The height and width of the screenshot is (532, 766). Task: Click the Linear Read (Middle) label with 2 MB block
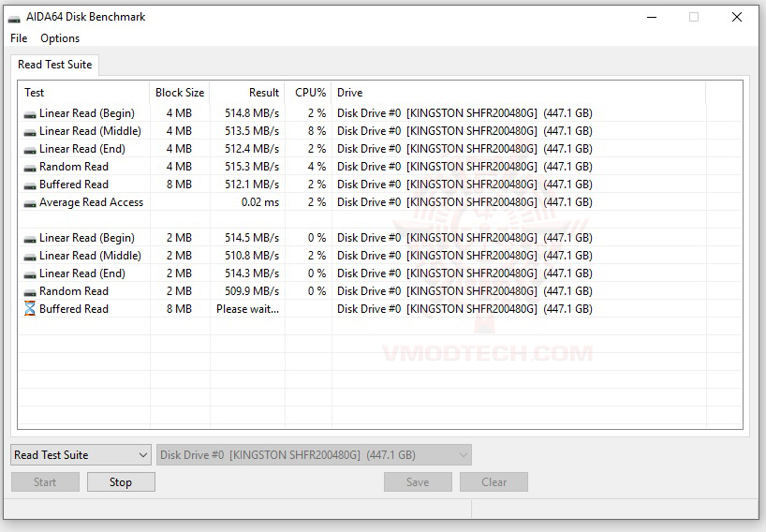tap(90, 256)
